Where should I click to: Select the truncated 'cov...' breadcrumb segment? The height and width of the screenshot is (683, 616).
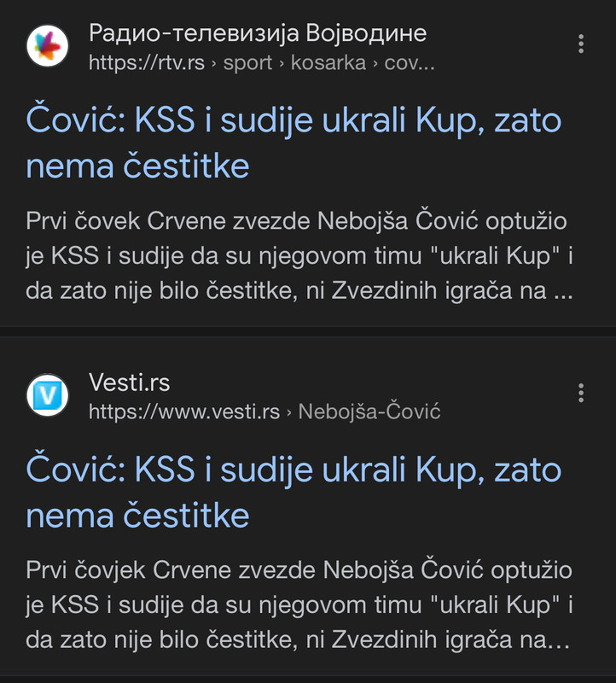[x=410, y=62]
